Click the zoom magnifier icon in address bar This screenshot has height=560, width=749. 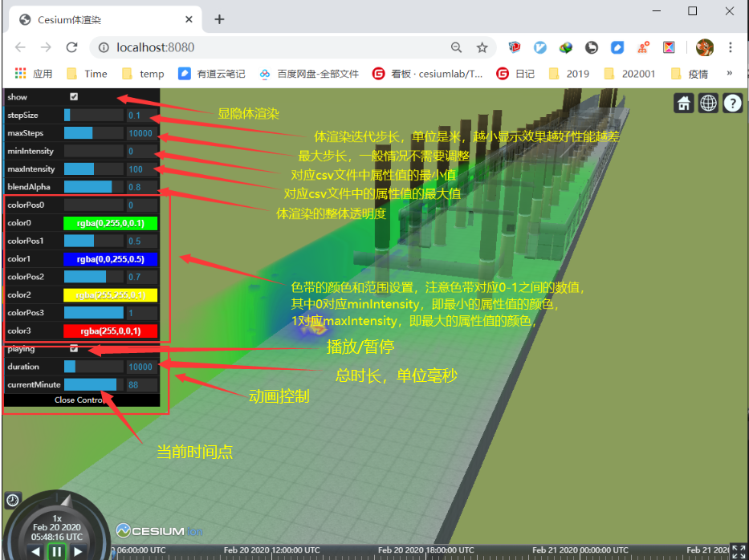[456, 47]
